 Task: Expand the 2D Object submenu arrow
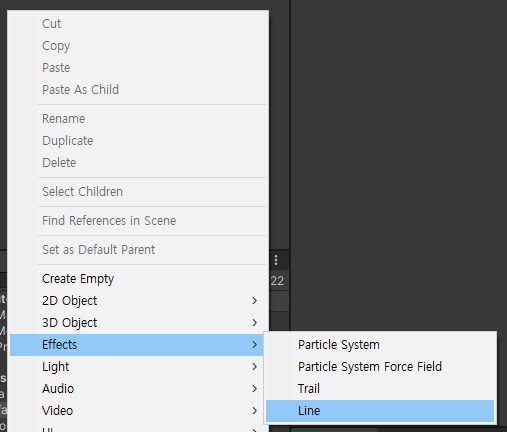coord(255,301)
